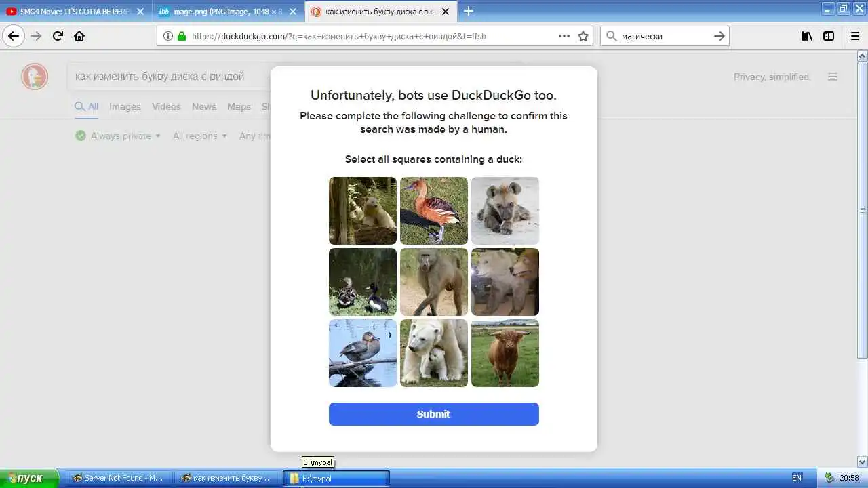
Task: Select the All results tab
Action: 87,106
